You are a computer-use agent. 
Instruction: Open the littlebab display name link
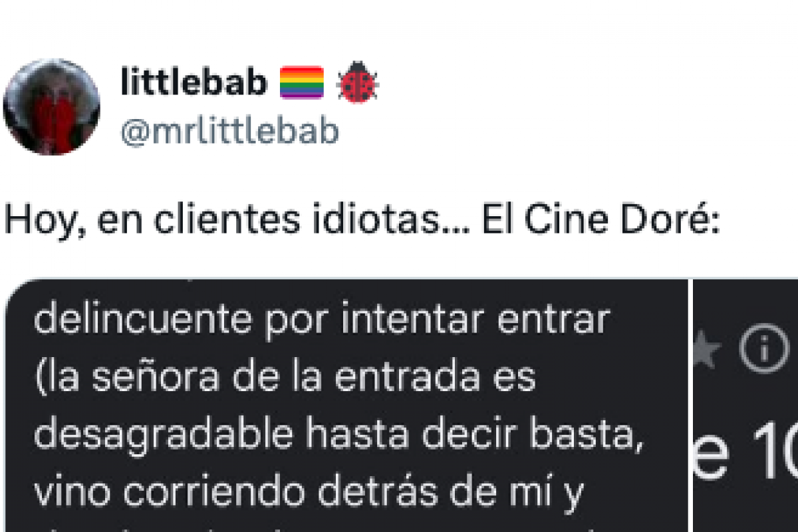pyautogui.click(x=194, y=82)
